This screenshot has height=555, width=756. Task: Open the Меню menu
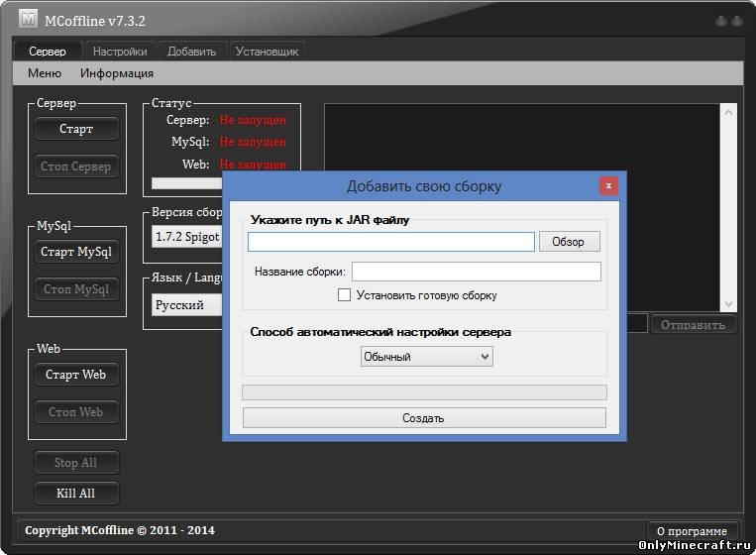45,73
